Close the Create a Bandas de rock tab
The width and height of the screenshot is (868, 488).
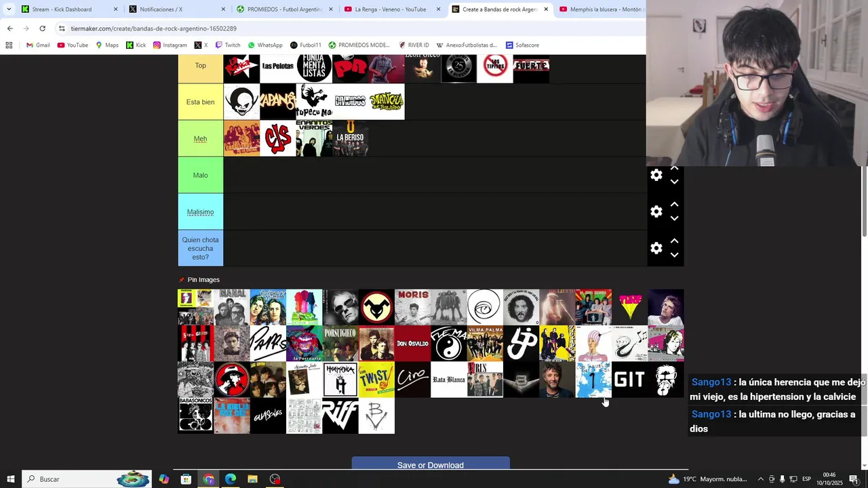pyautogui.click(x=546, y=9)
